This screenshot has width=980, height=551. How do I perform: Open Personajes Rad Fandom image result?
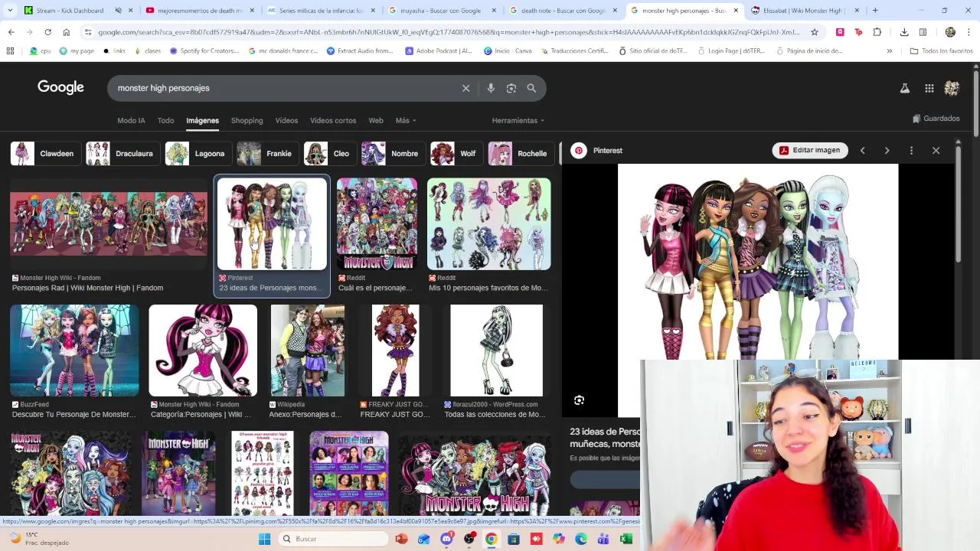(x=108, y=224)
